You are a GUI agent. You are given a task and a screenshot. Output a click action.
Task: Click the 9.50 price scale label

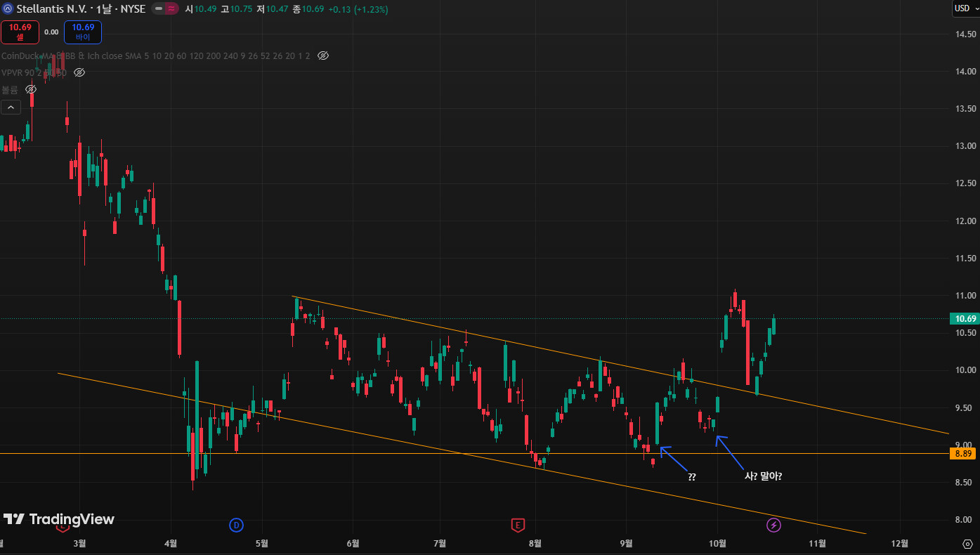click(x=963, y=408)
